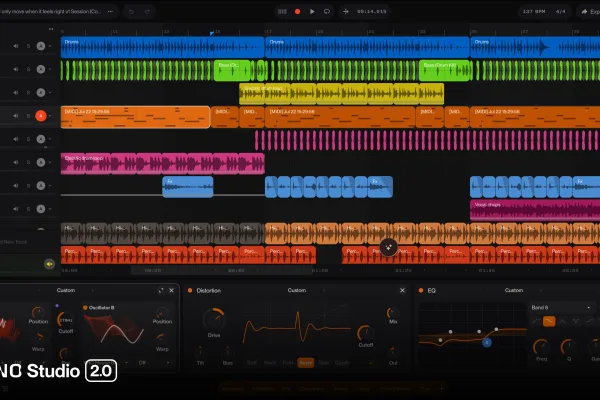Mute the yellow Second drum loop track

(x=16, y=93)
